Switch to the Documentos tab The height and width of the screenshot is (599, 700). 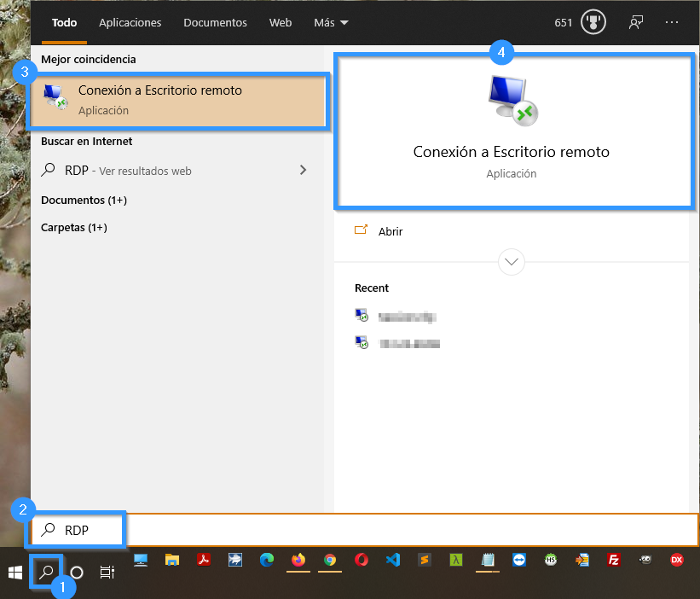(x=215, y=22)
